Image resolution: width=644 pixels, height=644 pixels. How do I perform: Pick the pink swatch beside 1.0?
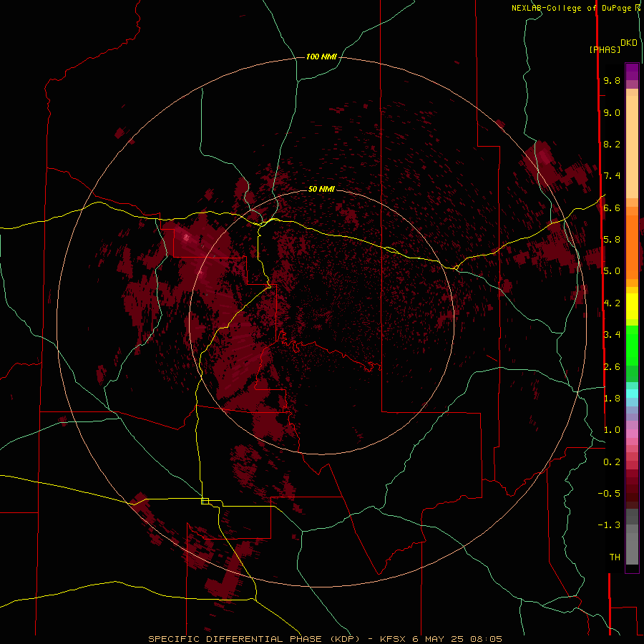point(632,434)
